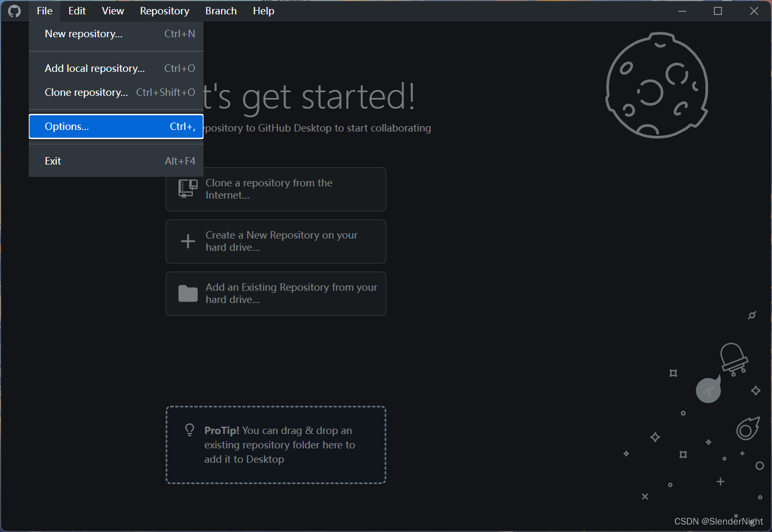
Task: Maximize the GitHub Desktop window
Action: (718, 11)
